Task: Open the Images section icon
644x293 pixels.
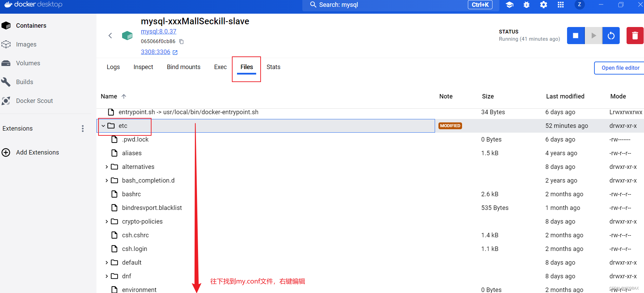Action: pos(6,44)
